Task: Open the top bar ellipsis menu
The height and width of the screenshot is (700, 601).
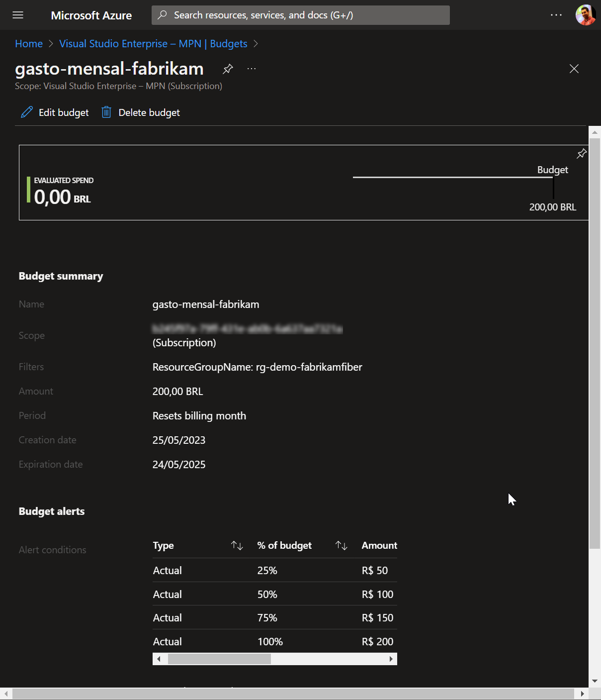Action: pos(556,15)
